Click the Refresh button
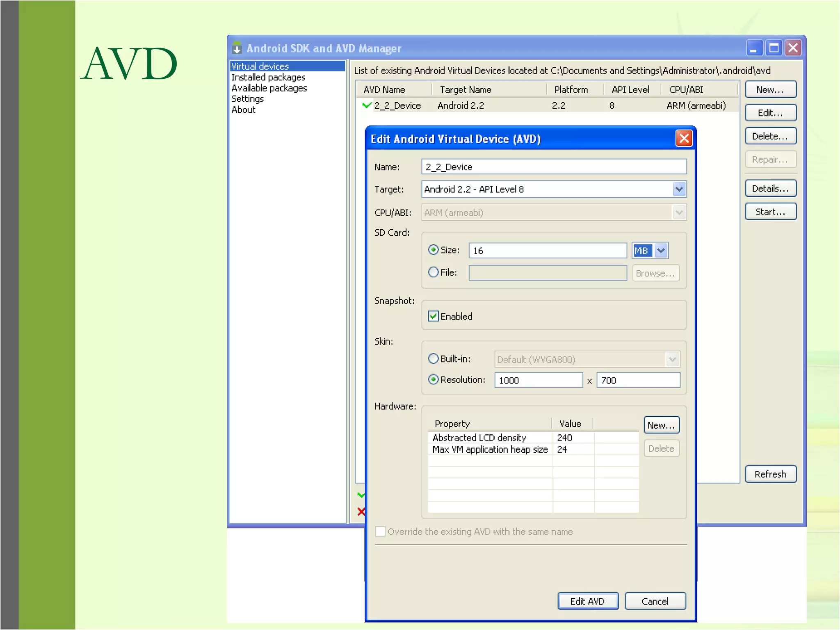Screen dimensions: 840x630 click(x=771, y=474)
